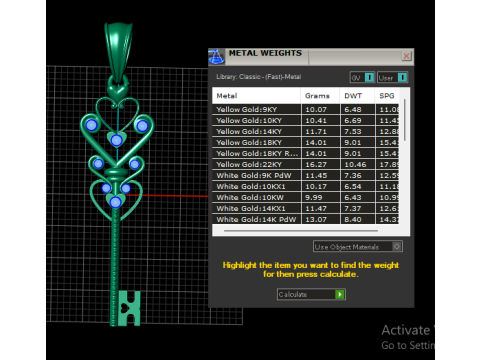Click the Library: Classic - (Fast)-Metal label
The height and width of the screenshot is (360, 480).
[x=258, y=77]
